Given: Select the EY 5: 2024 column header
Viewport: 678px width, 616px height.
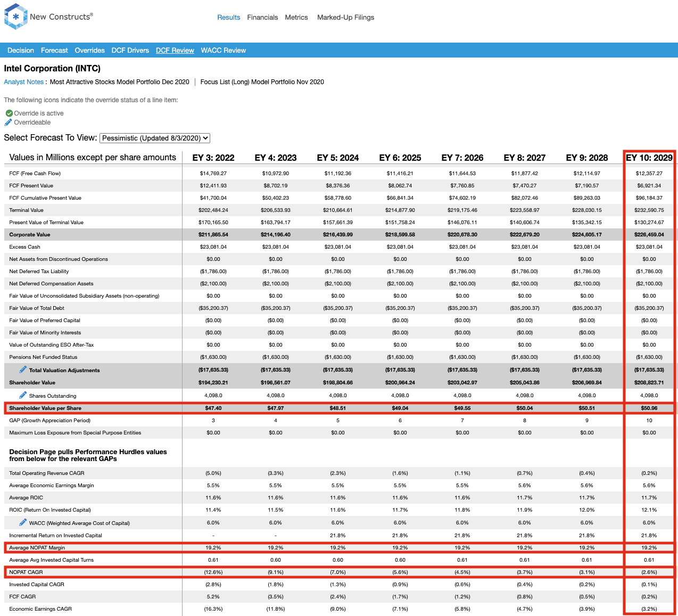Looking at the screenshot, I should click(x=338, y=158).
